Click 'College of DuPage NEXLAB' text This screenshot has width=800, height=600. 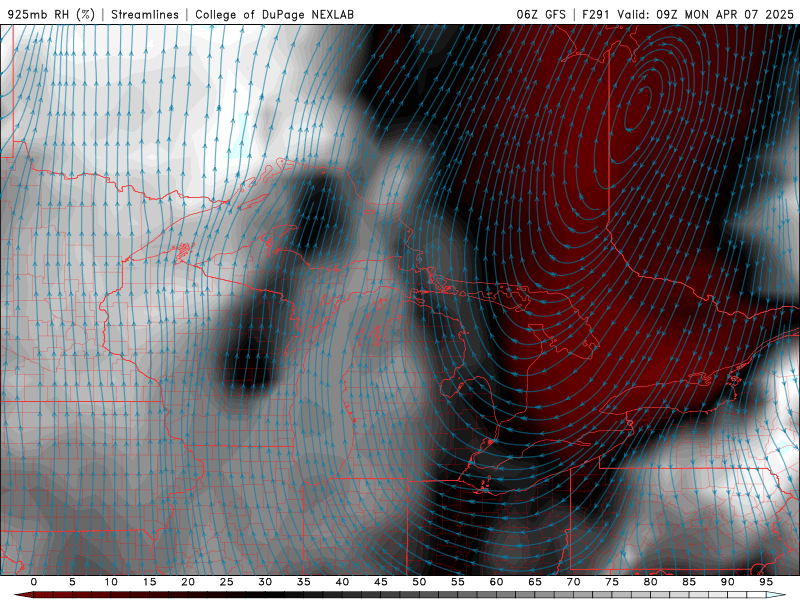click(274, 14)
